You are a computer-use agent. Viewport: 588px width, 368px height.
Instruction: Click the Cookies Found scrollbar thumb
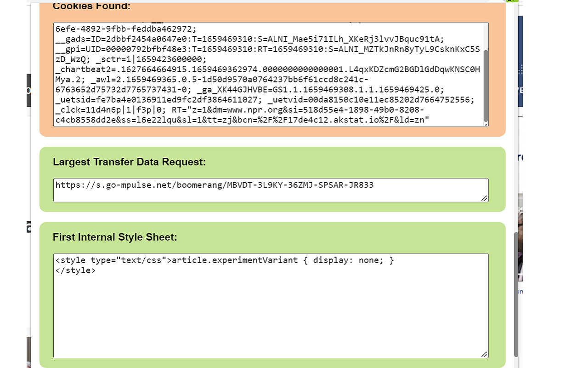click(x=486, y=85)
